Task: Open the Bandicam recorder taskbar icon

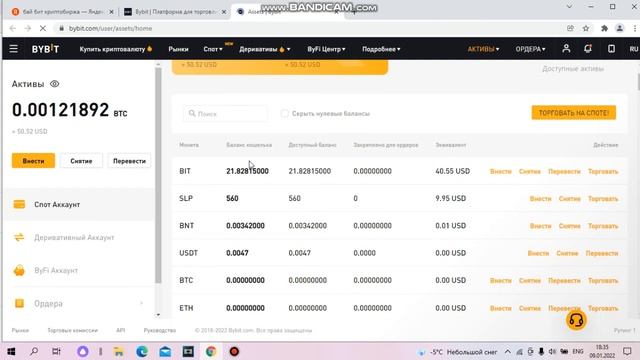Action: click(234, 351)
